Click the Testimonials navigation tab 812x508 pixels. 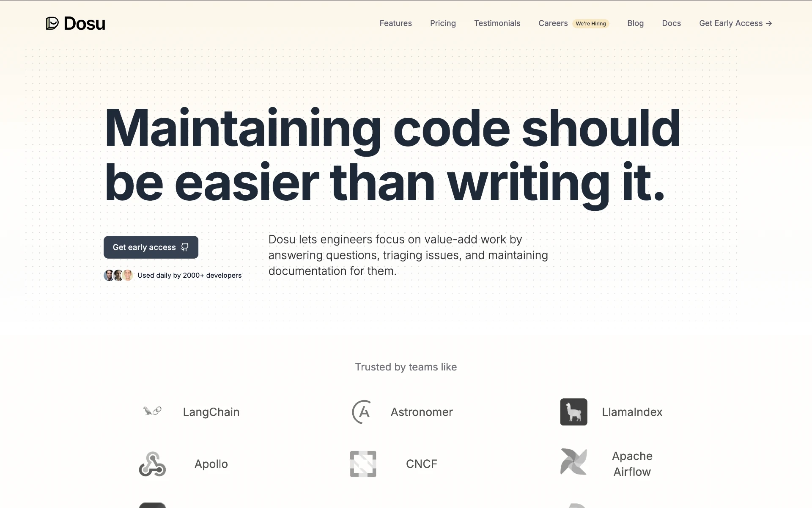point(497,23)
